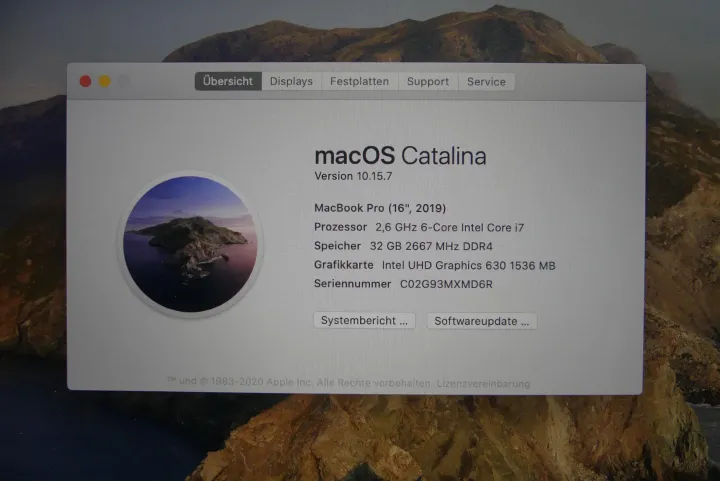Screen dimensions: 720x481
Task: Click the Version 10.15.7 text
Action: pyautogui.click(x=353, y=176)
